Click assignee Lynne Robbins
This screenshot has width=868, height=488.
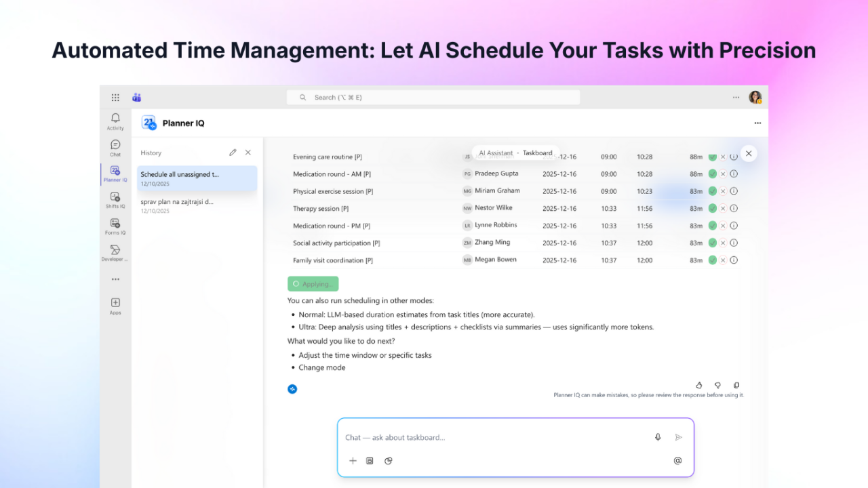point(496,225)
